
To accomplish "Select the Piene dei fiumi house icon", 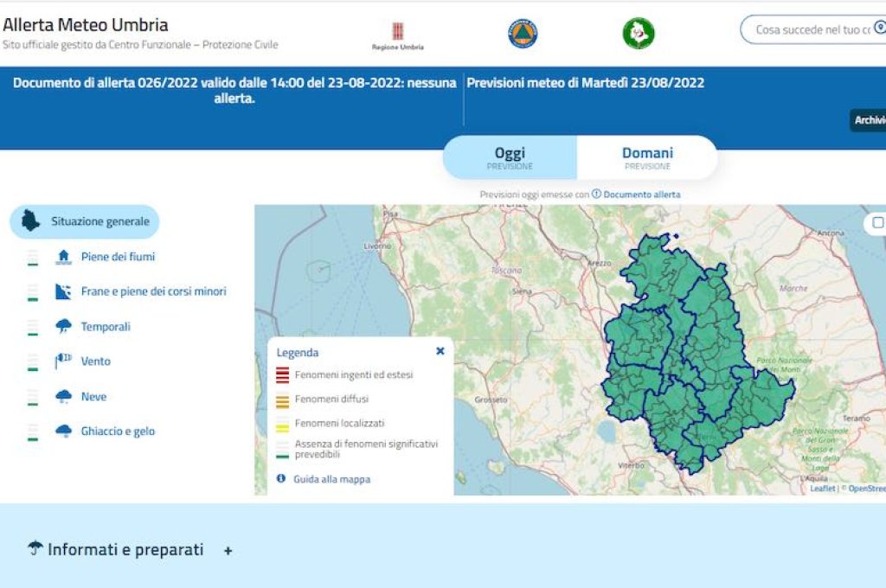I will click(63, 257).
